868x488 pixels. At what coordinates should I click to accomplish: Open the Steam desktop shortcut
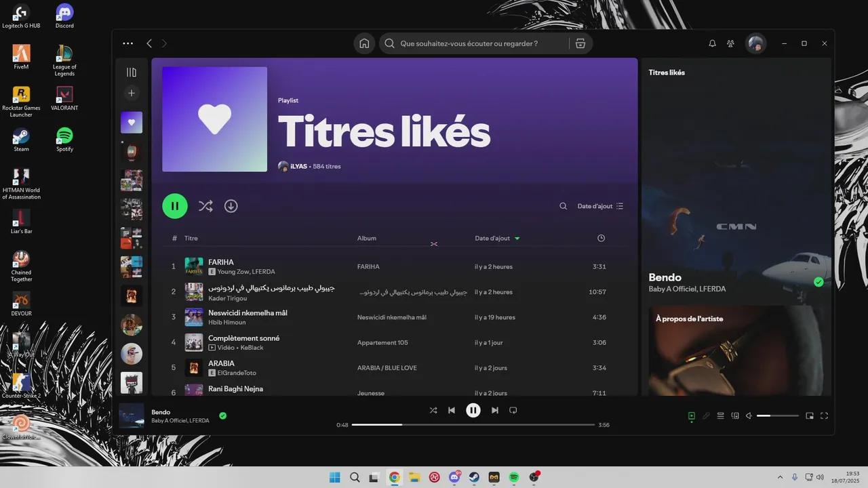pyautogui.click(x=21, y=140)
